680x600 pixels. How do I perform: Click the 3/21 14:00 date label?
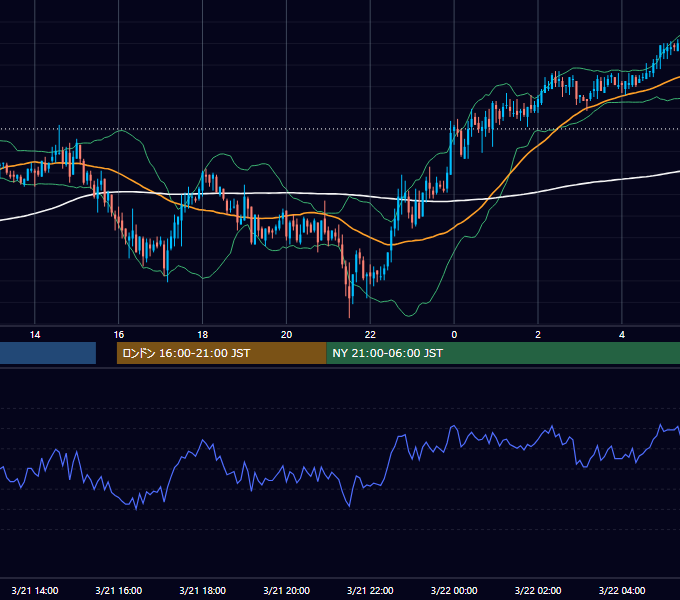coord(35,590)
